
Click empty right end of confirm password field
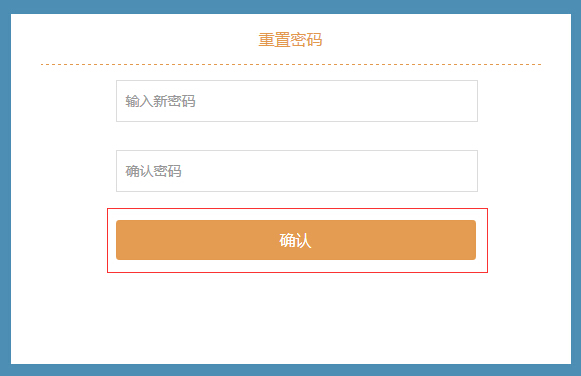[x=445, y=171]
